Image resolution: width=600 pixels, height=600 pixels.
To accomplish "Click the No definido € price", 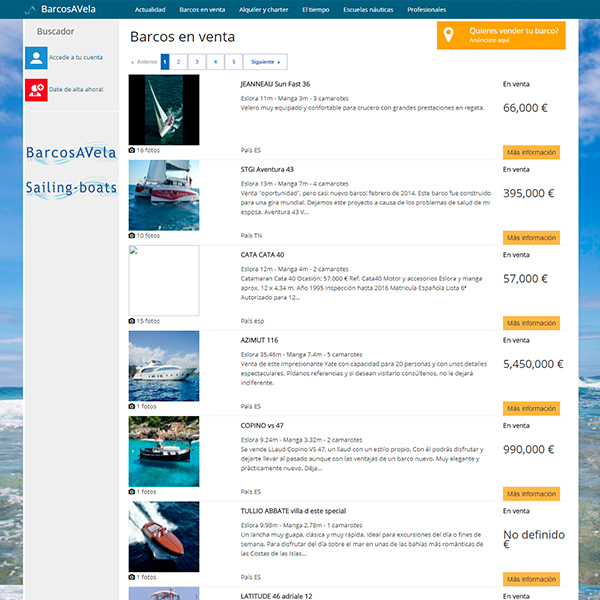I will point(534,539).
